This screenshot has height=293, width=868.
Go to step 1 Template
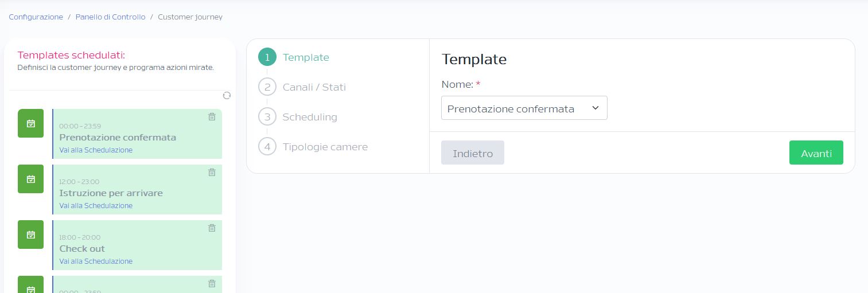pos(294,57)
